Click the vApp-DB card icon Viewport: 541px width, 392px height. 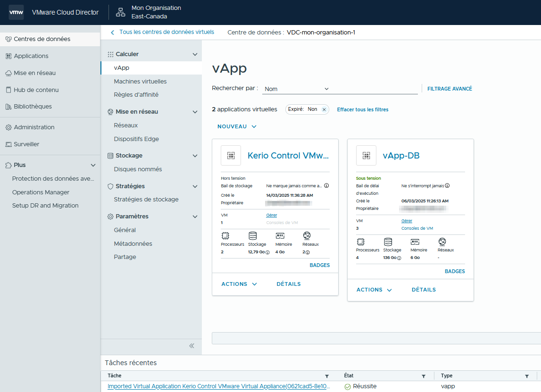366,156
